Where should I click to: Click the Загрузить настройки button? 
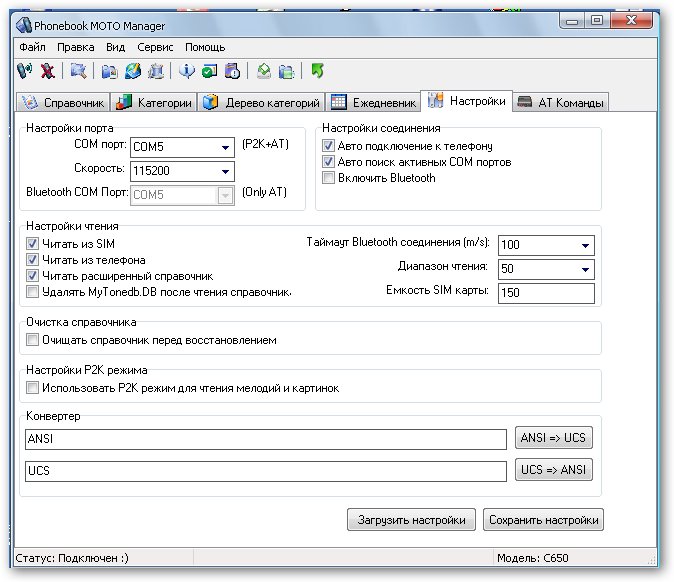[411, 520]
